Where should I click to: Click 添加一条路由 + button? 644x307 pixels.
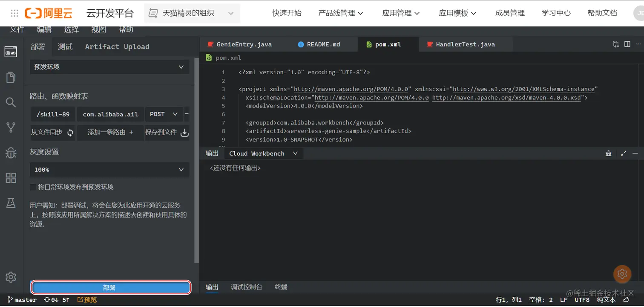(x=110, y=133)
